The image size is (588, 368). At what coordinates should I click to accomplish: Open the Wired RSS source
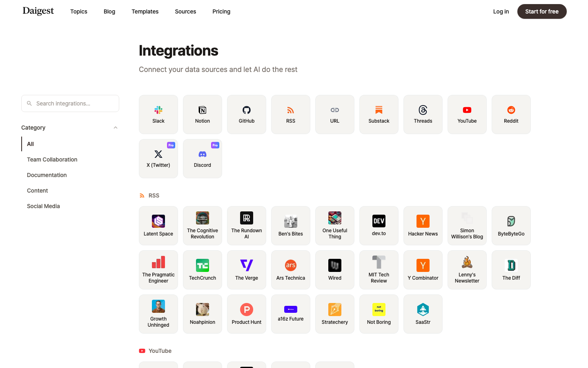pos(335,270)
